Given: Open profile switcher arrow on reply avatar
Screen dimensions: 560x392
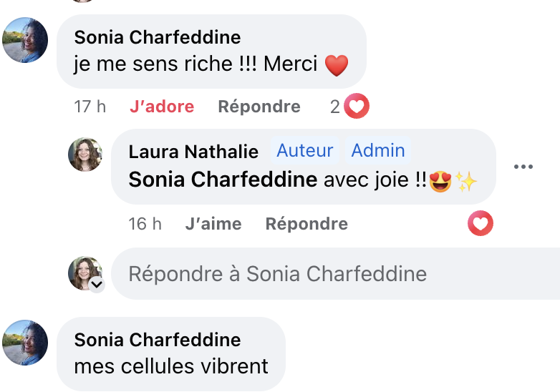Looking at the screenshot, I should tap(97, 285).
